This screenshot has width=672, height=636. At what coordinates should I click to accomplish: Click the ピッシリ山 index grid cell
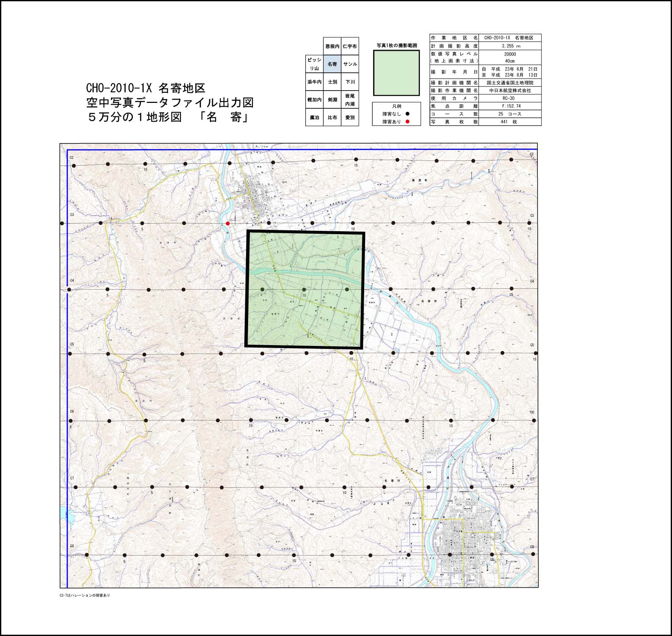[314, 64]
